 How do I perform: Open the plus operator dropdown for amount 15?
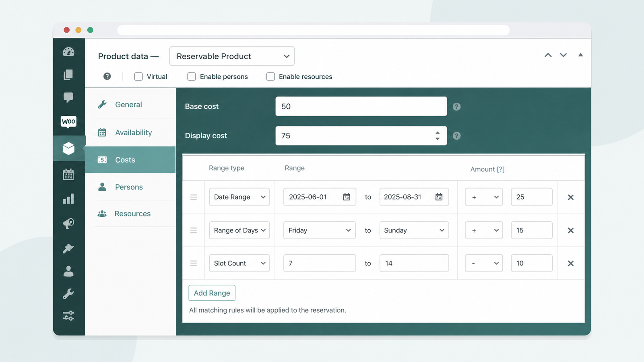coord(484,230)
